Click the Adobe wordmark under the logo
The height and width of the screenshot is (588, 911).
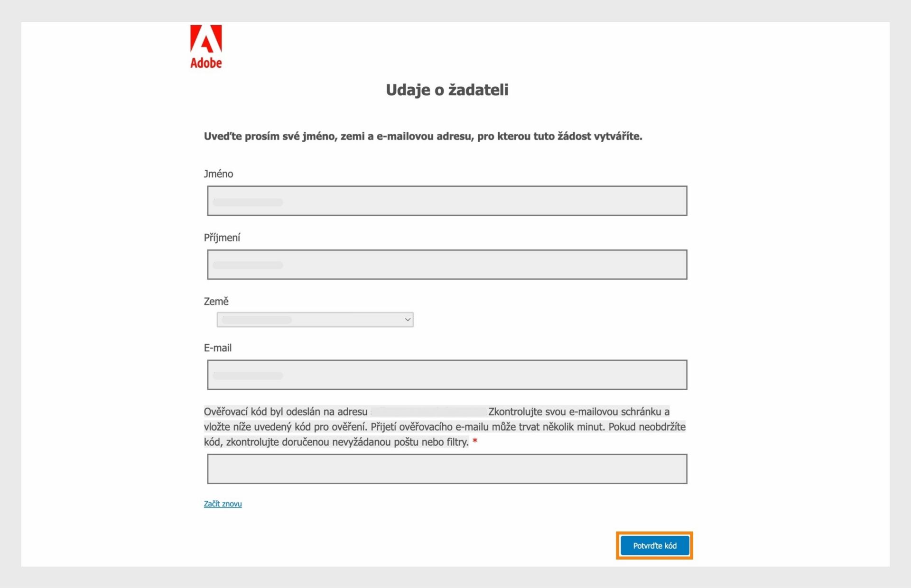click(206, 63)
